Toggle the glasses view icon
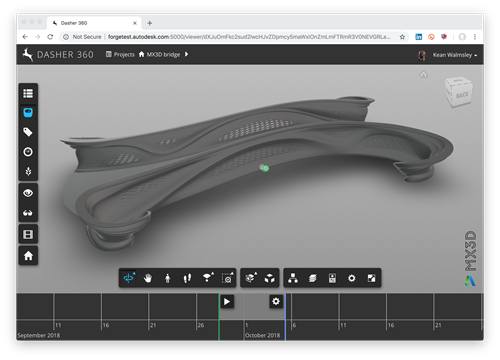Screen dimensions: 500x360 [28, 213]
